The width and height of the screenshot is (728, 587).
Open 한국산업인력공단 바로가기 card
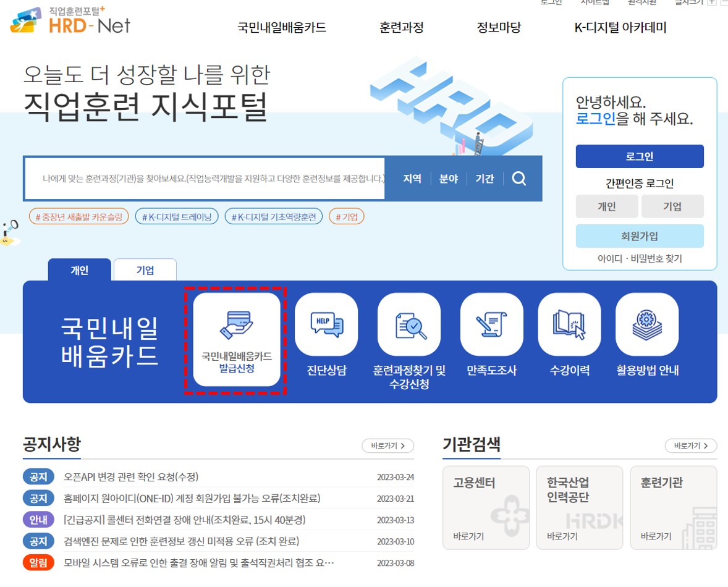pos(579,507)
